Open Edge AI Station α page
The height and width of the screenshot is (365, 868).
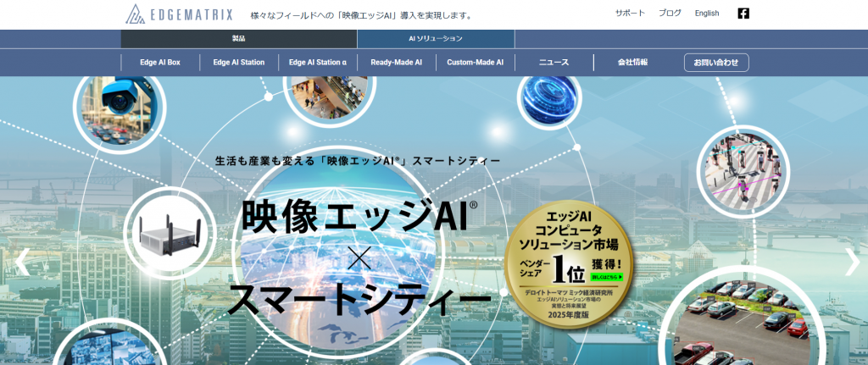(x=318, y=63)
